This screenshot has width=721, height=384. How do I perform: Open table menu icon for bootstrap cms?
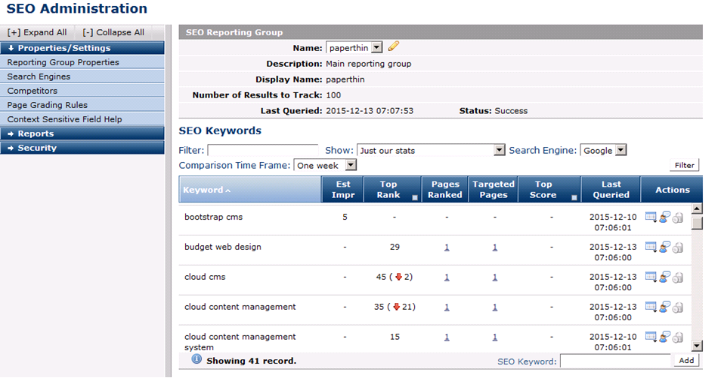pyautogui.click(x=650, y=217)
